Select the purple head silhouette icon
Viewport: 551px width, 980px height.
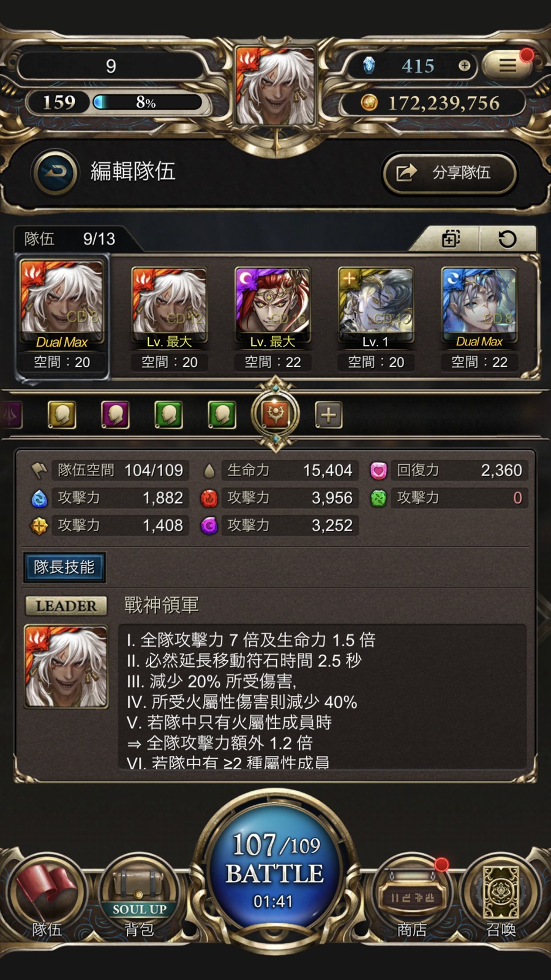(x=115, y=415)
